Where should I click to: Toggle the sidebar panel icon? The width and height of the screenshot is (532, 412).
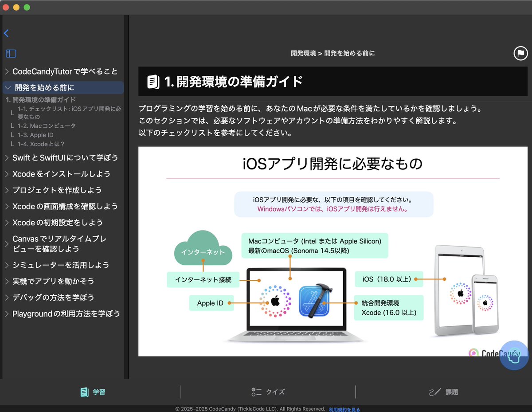click(x=11, y=54)
